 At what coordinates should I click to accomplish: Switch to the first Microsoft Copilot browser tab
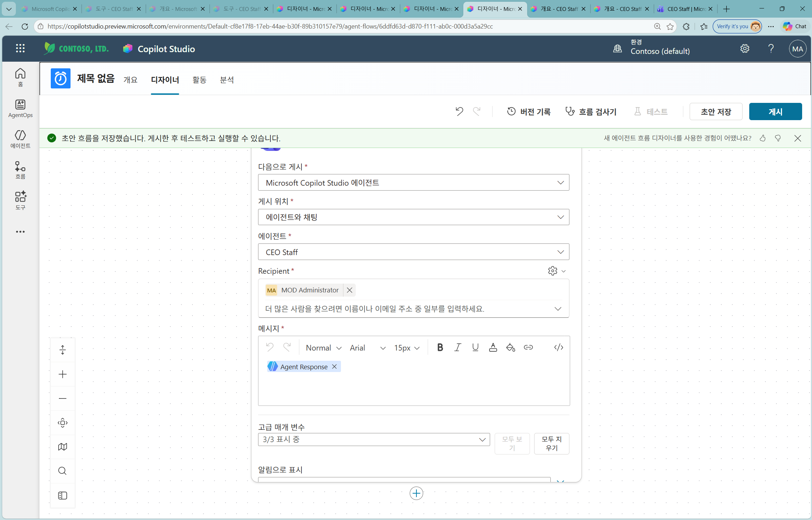tap(49, 9)
